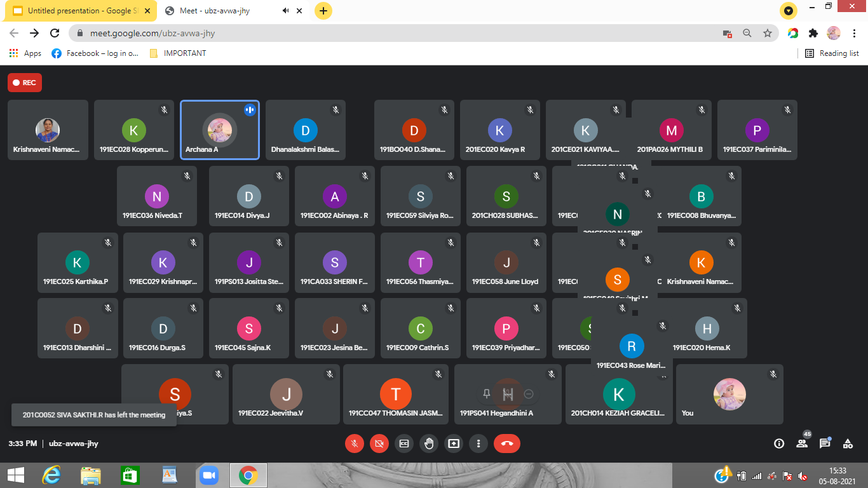Hang up with the red leave call button

(506, 444)
